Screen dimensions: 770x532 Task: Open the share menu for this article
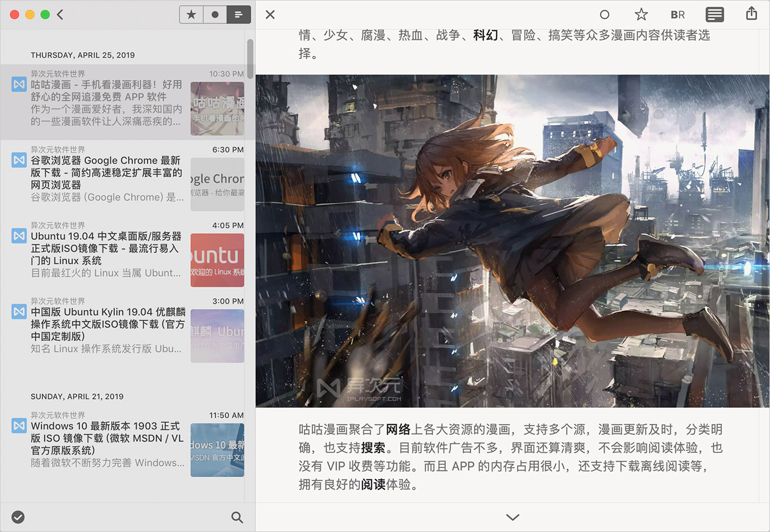click(751, 14)
